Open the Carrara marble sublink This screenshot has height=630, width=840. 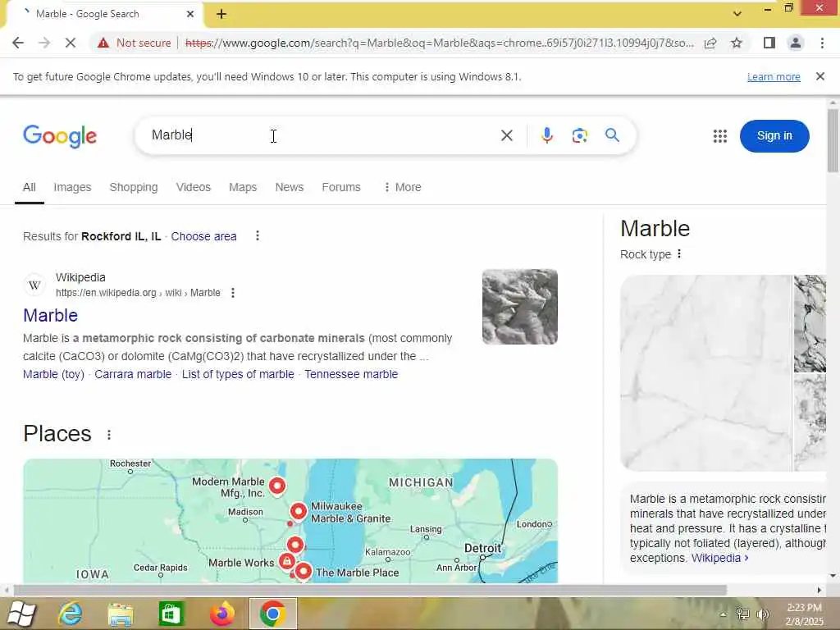pos(133,374)
